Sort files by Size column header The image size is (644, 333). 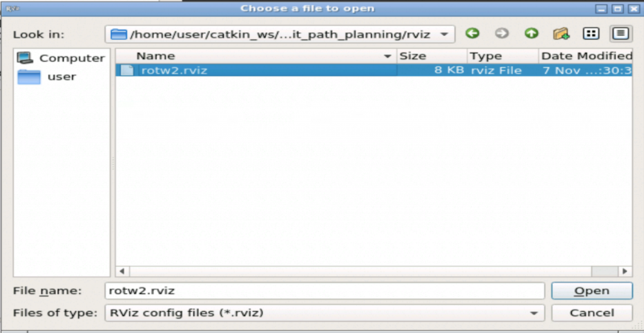431,56
